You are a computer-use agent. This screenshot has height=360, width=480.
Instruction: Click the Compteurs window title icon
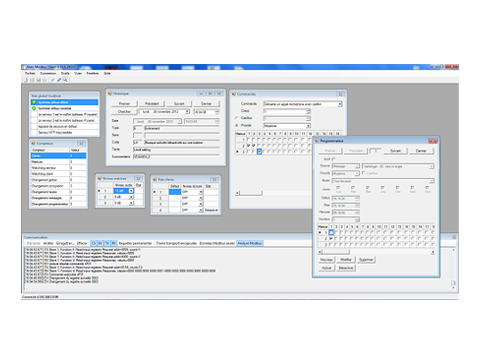tap(33, 143)
